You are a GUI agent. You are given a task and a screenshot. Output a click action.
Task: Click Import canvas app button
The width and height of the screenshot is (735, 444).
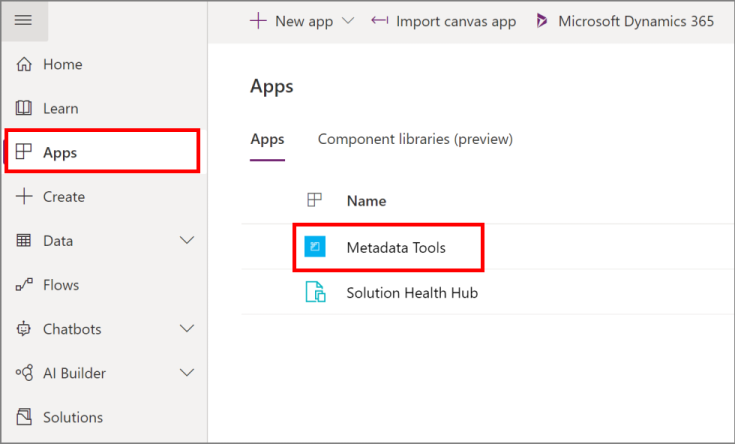[444, 21]
